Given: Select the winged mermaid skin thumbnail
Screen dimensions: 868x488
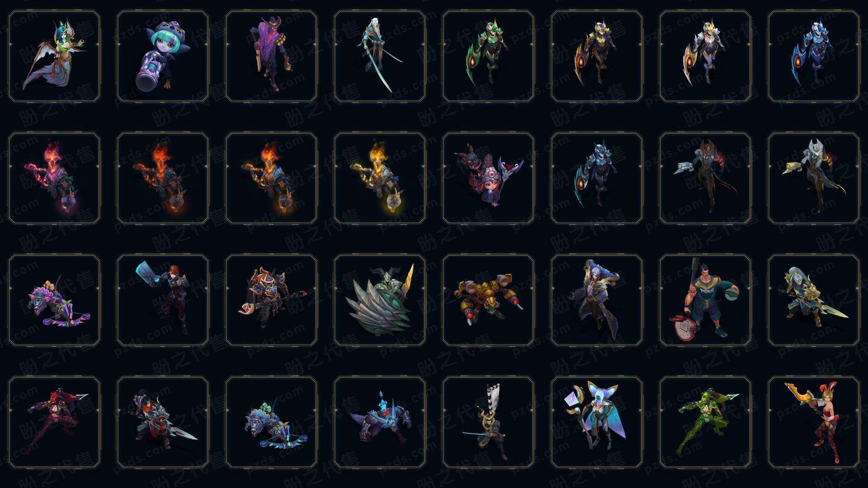Looking at the screenshot, I should coord(54,56).
